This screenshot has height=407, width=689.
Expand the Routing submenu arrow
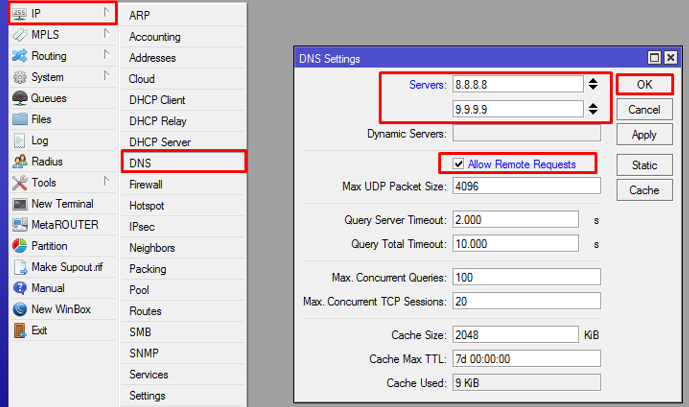tap(106, 54)
